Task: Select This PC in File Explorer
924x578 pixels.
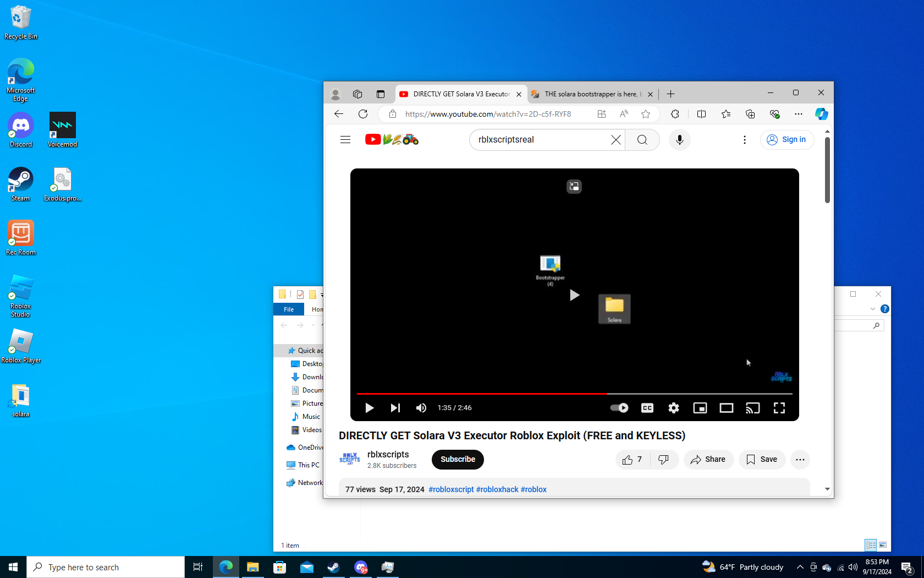Action: pyautogui.click(x=304, y=465)
